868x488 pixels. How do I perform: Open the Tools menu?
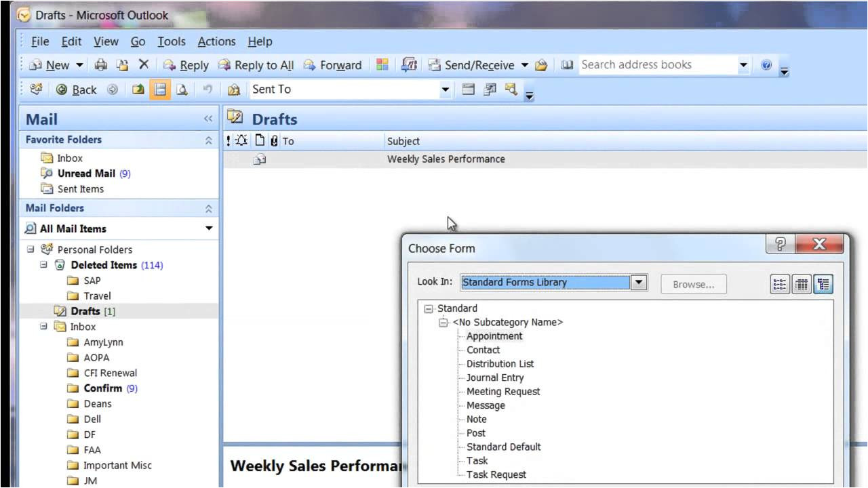172,41
